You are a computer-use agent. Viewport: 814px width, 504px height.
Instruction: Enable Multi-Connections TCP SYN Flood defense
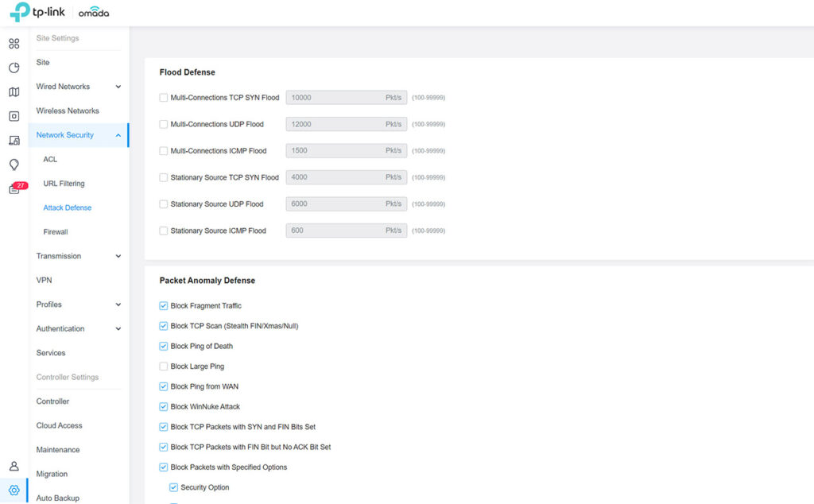coord(162,97)
